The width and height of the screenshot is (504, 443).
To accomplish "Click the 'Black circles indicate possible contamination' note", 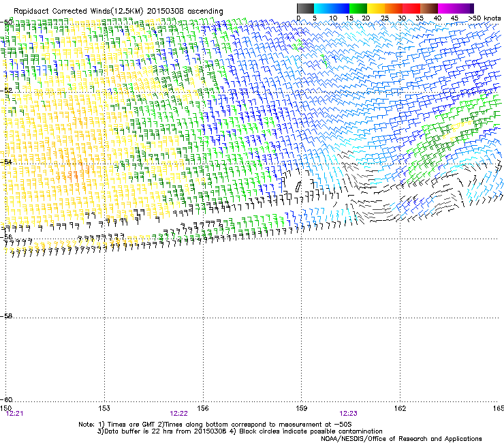I will [311, 431].
